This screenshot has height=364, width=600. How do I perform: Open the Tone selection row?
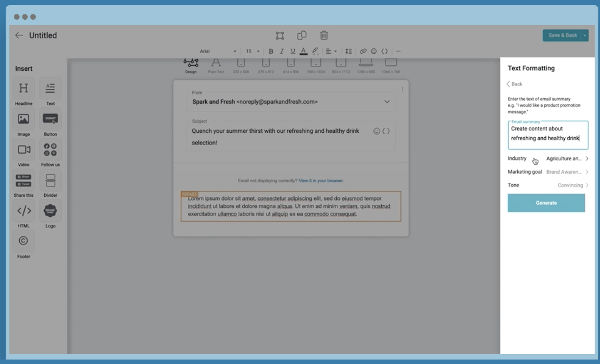point(548,185)
